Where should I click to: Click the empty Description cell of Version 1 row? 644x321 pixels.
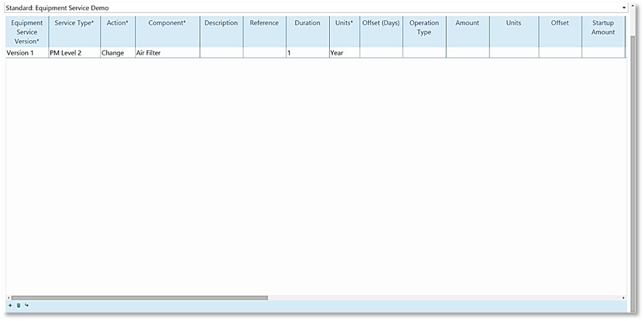tap(221, 53)
